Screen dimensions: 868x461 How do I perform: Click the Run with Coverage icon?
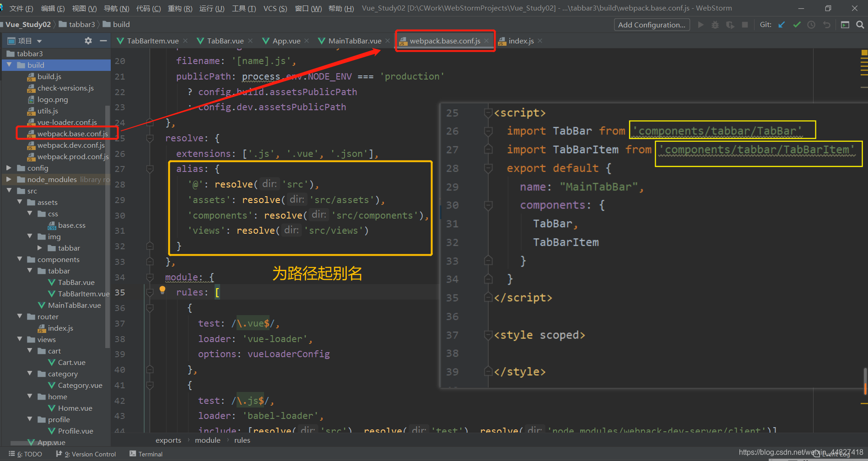point(730,25)
